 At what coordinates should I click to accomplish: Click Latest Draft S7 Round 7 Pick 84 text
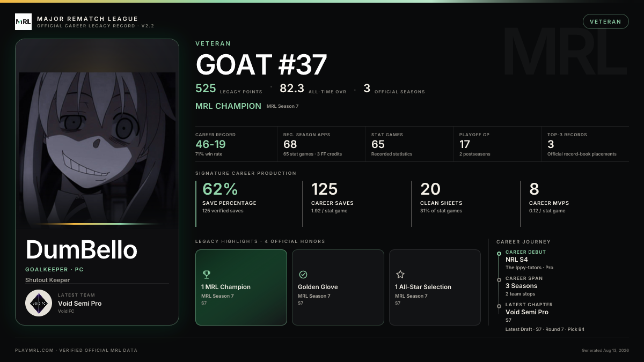tap(545, 329)
